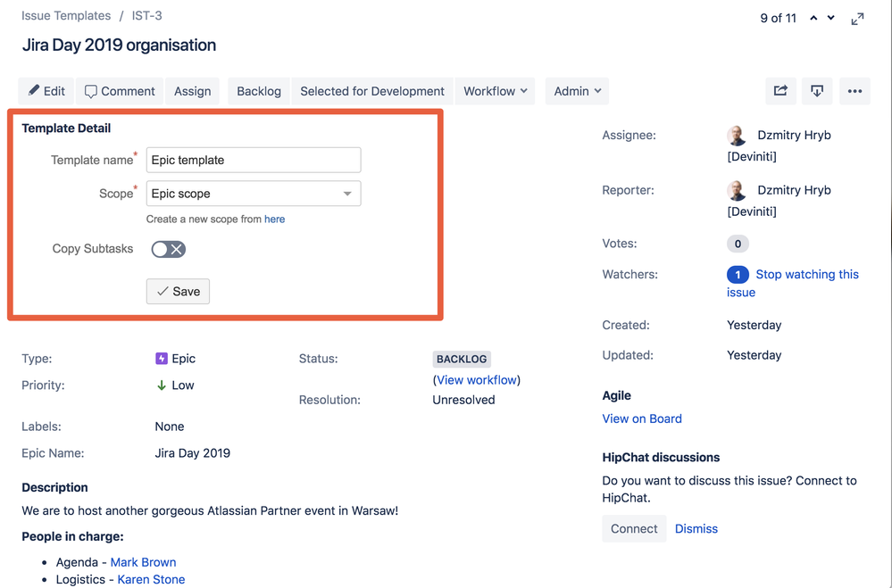Open the Workflow dropdown
Image resolution: width=892 pixels, height=588 pixels.
[x=495, y=90]
